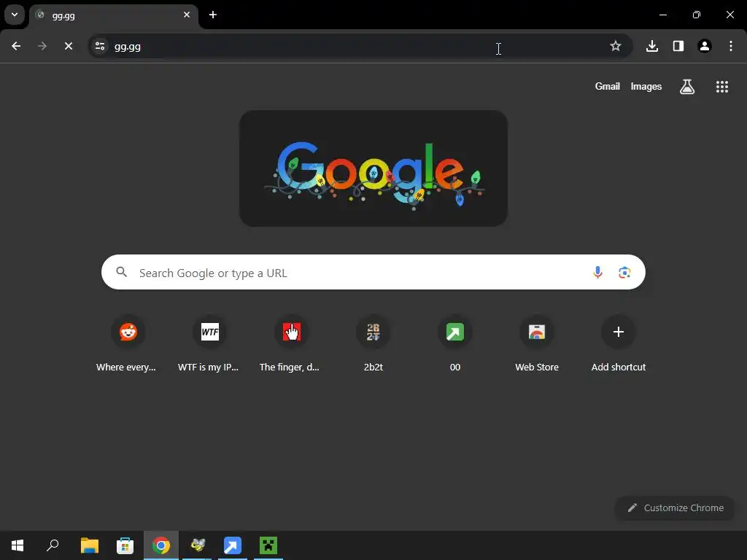Image resolution: width=747 pixels, height=560 pixels.
Task: Expand the tab search dropdown arrow
Action: click(x=15, y=15)
